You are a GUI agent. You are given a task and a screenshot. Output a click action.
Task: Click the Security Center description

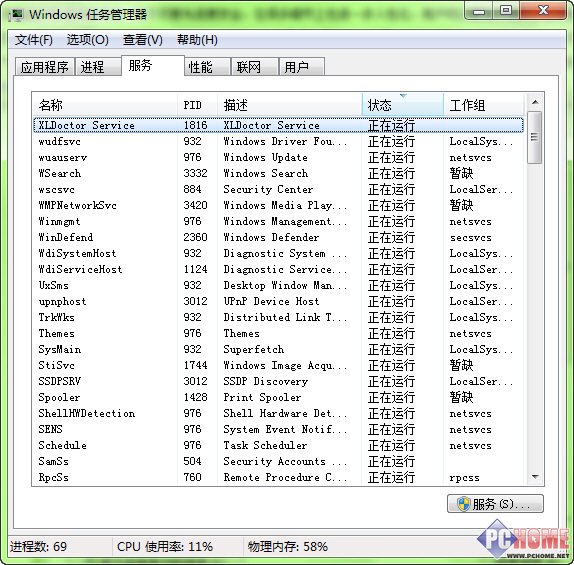pos(268,189)
